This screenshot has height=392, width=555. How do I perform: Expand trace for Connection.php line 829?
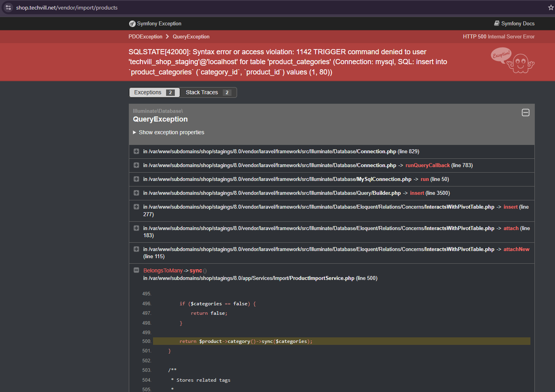(136, 152)
